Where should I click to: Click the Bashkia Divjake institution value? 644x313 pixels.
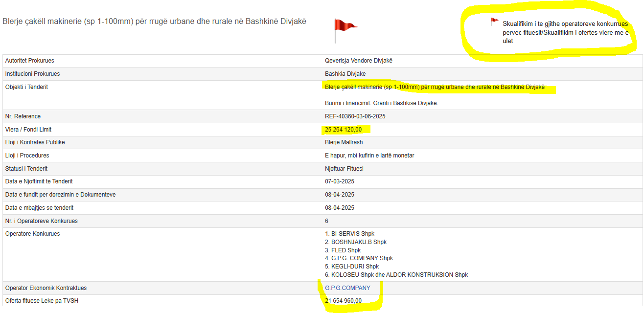coord(345,74)
